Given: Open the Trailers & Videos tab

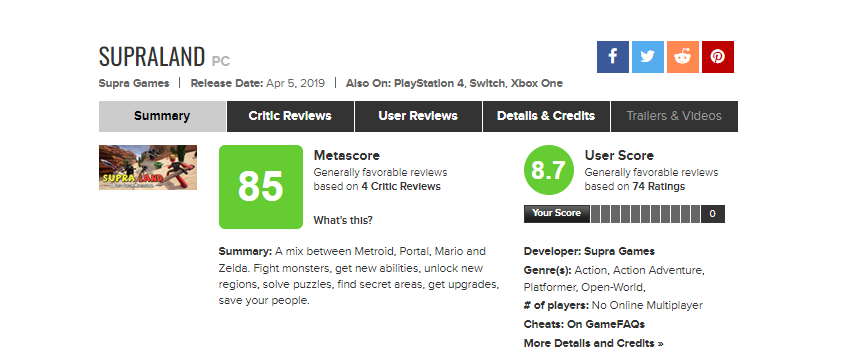Looking at the screenshot, I should pyautogui.click(x=674, y=116).
